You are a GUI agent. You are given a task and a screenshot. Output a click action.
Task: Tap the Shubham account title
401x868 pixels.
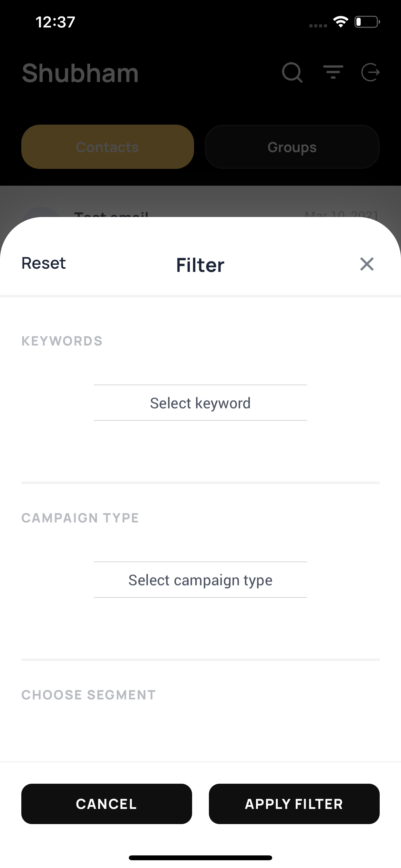coord(80,73)
